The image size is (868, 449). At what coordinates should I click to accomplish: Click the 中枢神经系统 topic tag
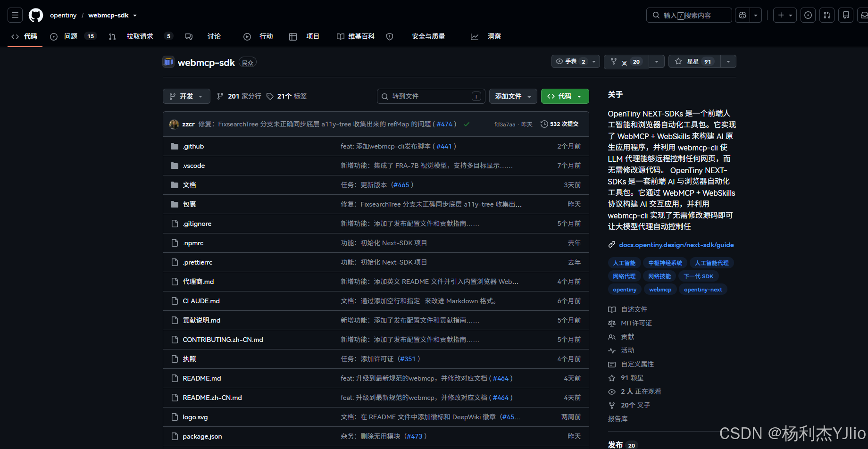[665, 263]
